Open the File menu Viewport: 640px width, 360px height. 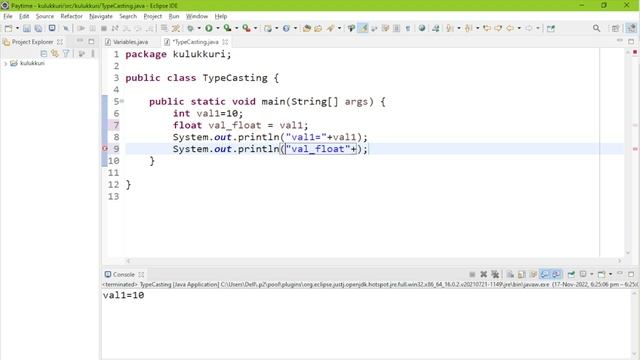click(8, 16)
